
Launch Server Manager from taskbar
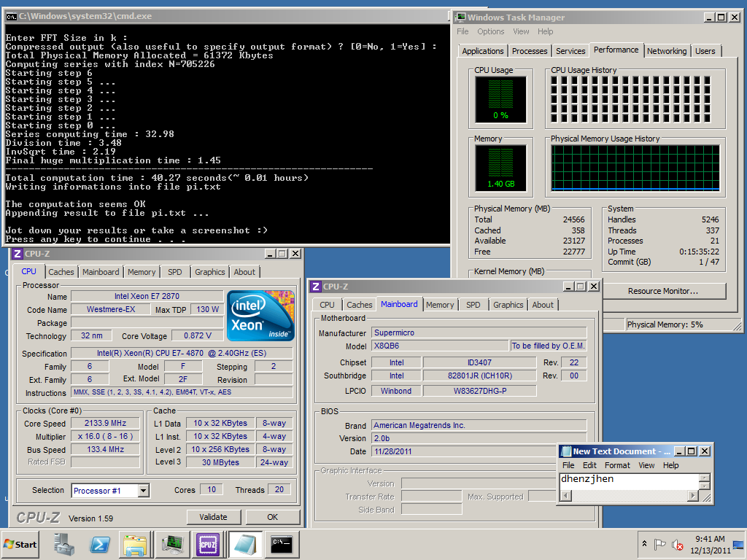click(64, 544)
